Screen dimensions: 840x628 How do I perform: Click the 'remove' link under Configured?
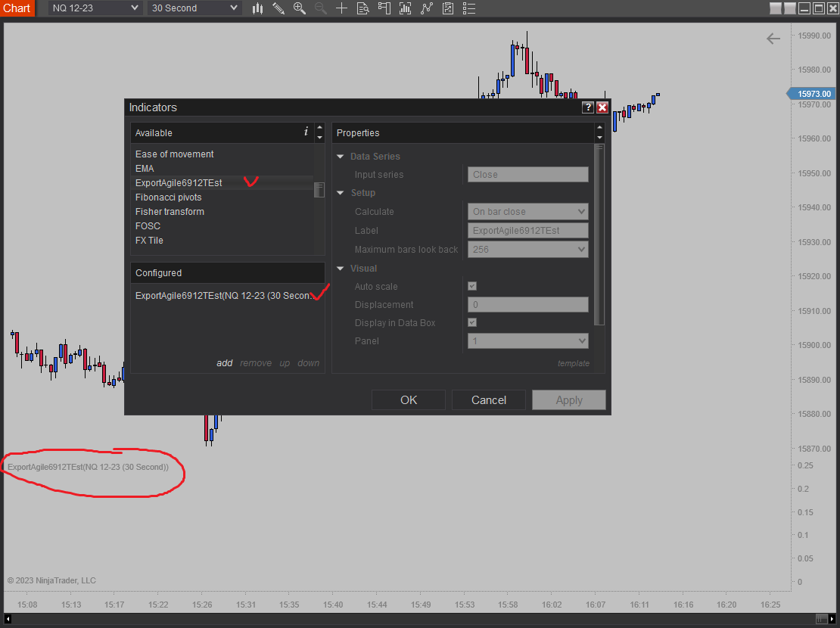[256, 362]
